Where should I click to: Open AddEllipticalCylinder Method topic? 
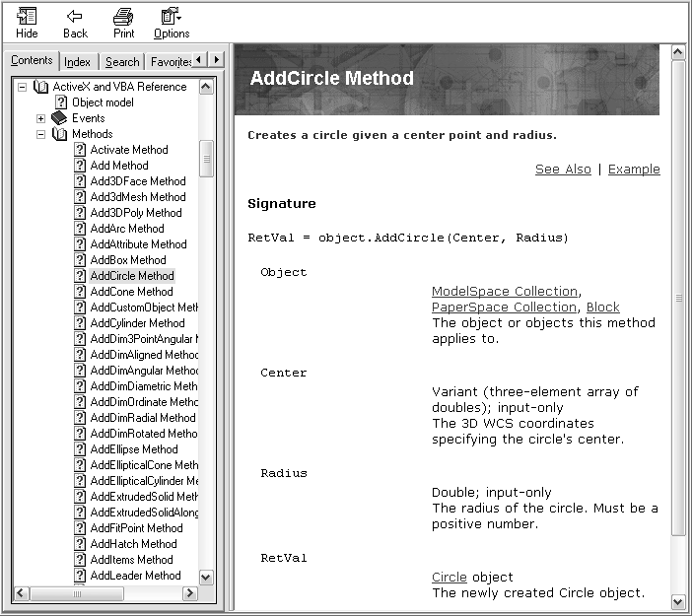coord(144,481)
